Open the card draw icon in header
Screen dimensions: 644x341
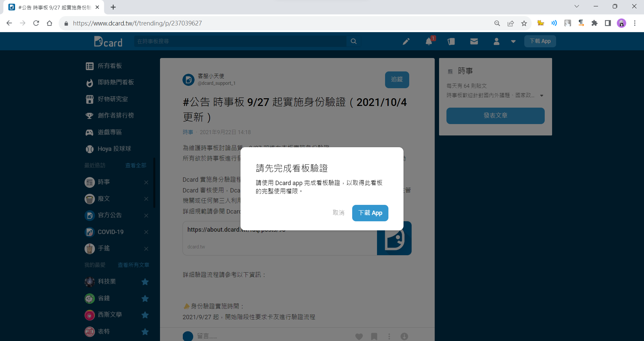point(451,41)
